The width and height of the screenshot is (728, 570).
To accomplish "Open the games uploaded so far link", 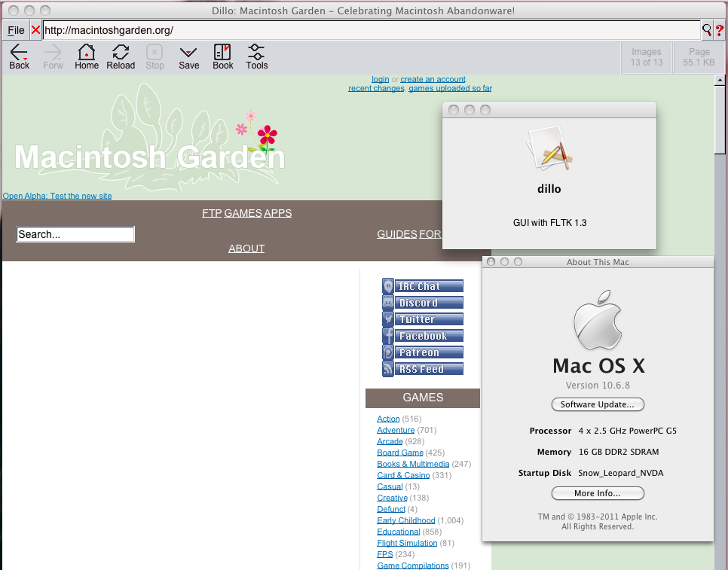I will coord(450,88).
